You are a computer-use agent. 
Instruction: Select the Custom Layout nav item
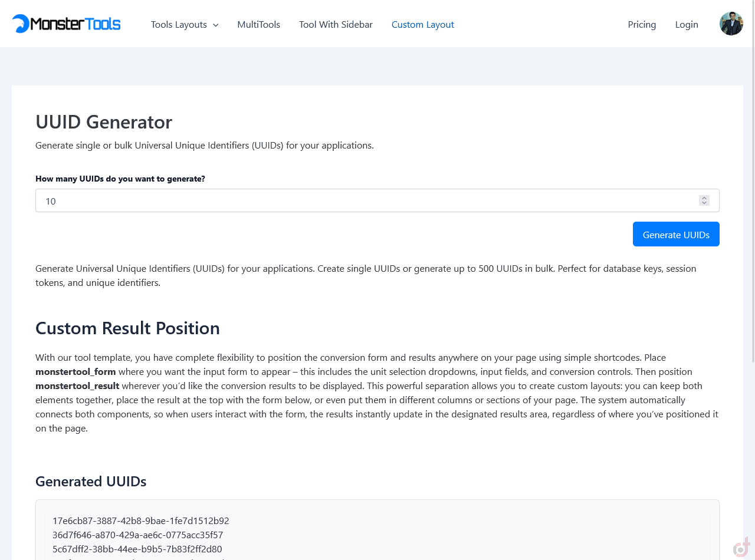pos(422,24)
